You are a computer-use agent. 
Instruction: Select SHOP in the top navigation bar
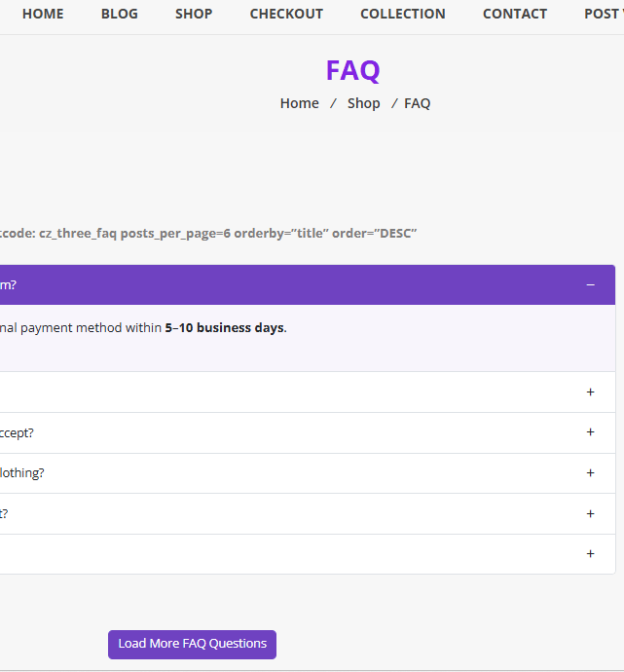point(194,14)
